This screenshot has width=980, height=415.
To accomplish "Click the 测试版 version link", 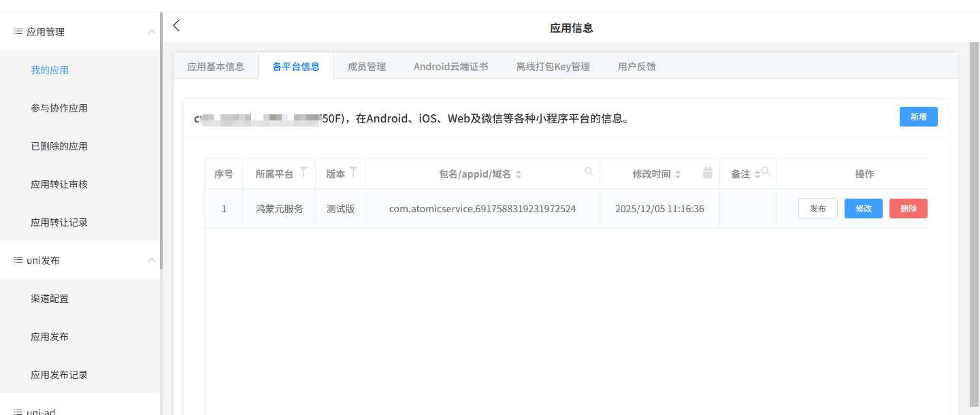I will pyautogui.click(x=340, y=209).
